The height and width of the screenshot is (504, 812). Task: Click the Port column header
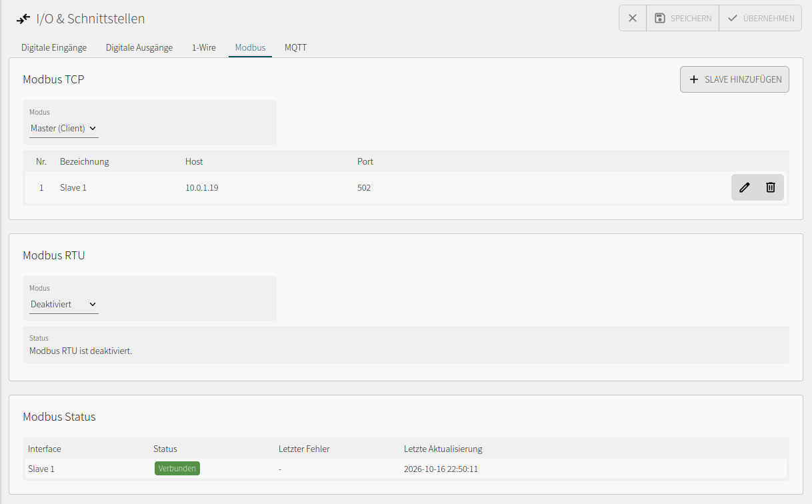pos(365,161)
